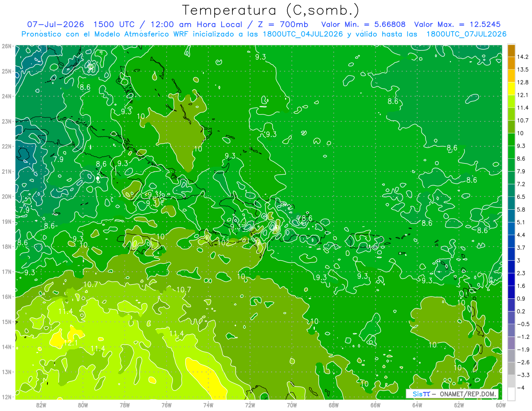Image resolution: width=532 pixels, height=411 pixels.
Task: Click the "Sisπ" logo text
Action: click(x=421, y=394)
